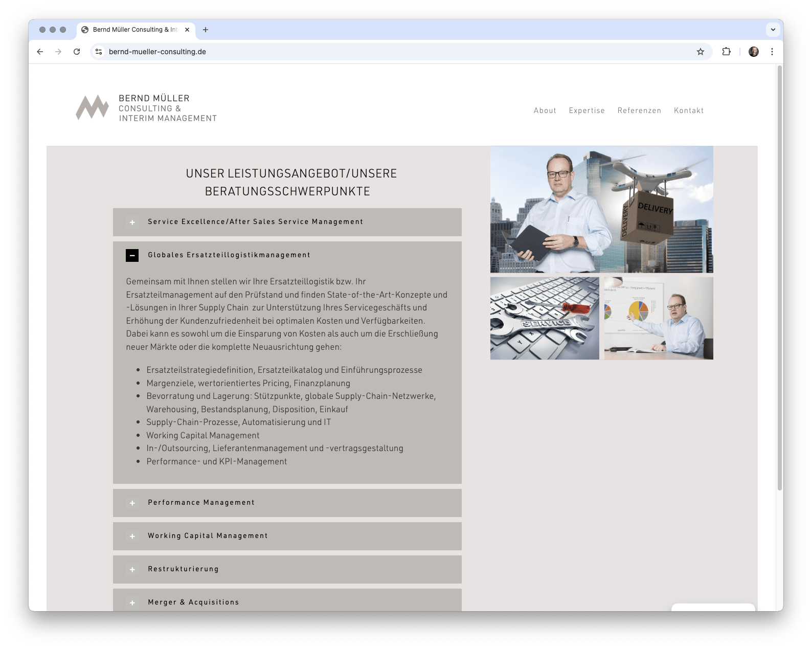
Task: Expand Merger & Acquisitions section
Action: tap(132, 602)
